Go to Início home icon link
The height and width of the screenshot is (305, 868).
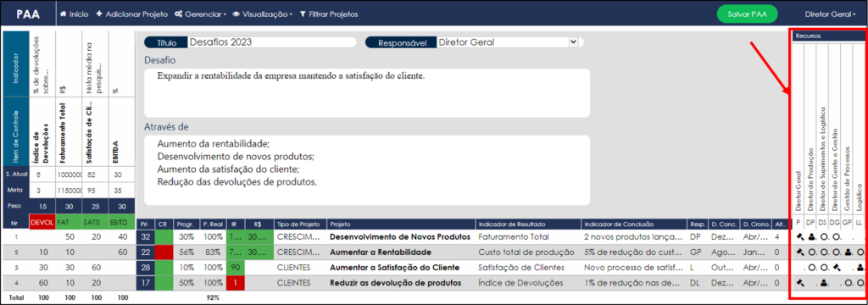(74, 14)
